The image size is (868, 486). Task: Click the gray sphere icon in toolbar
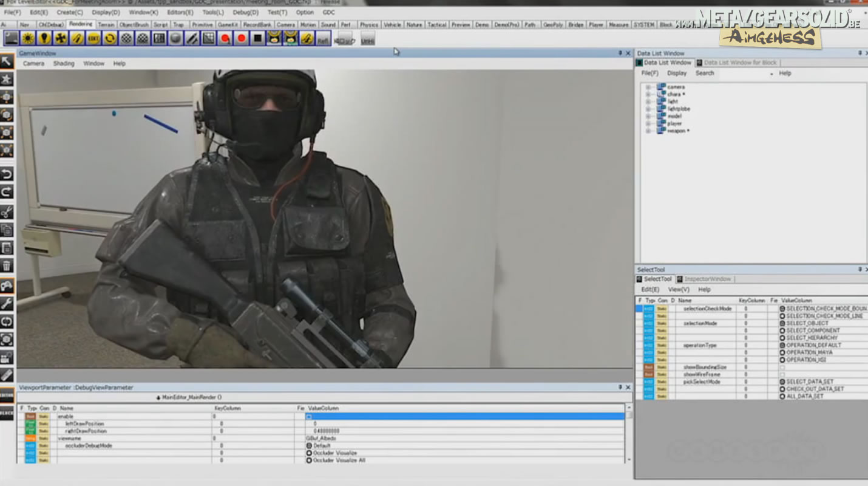pos(175,38)
